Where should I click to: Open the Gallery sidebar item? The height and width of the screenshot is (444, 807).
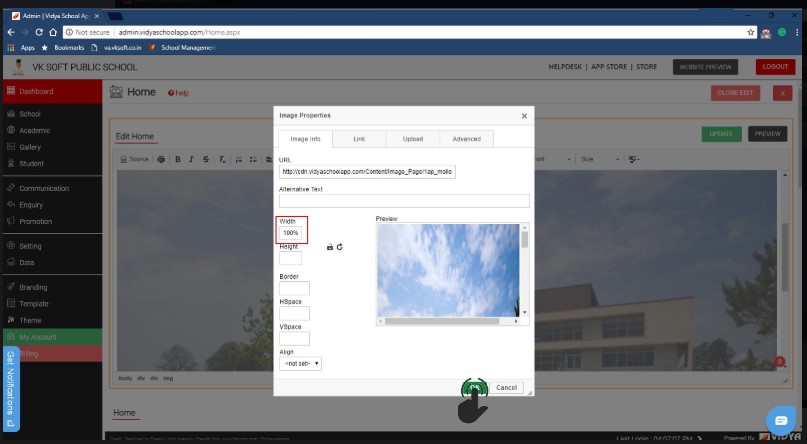click(30, 147)
